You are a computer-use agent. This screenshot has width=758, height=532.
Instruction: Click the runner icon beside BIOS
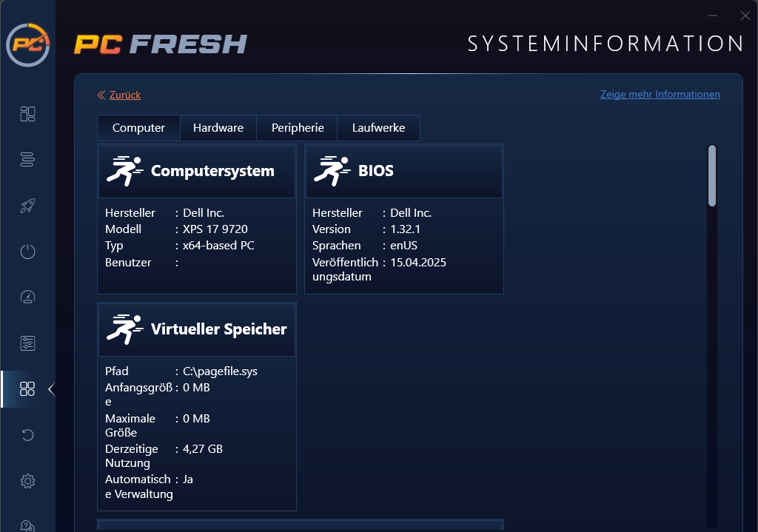(332, 171)
